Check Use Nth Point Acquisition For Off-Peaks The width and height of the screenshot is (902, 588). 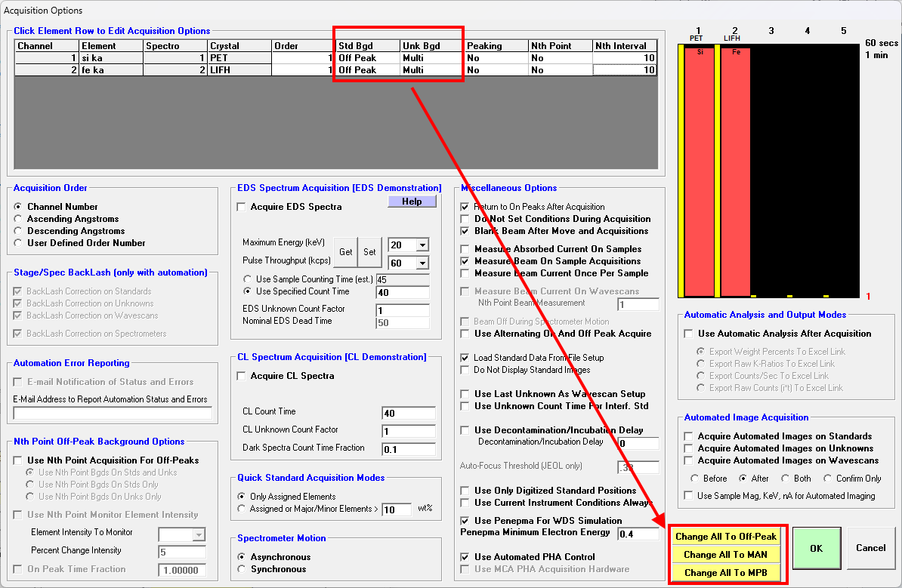tap(19, 460)
